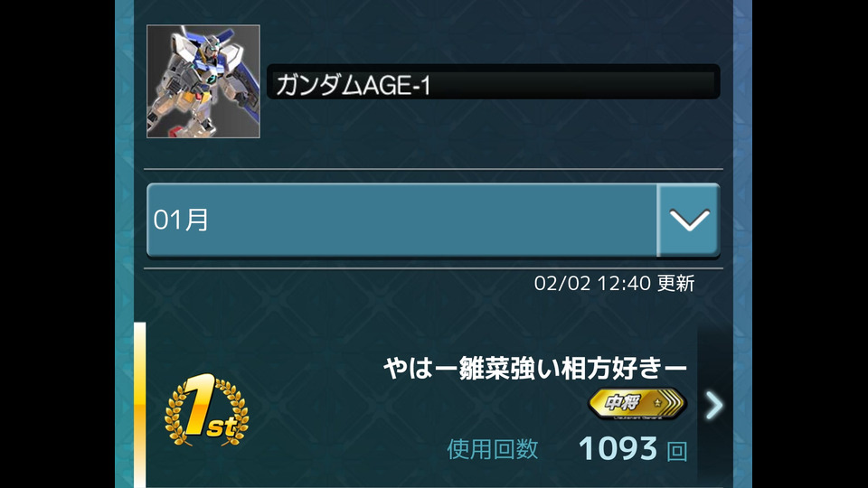Click player name やはー雛菜強い相方好きー
The height and width of the screenshot is (488, 868).
pos(534,368)
